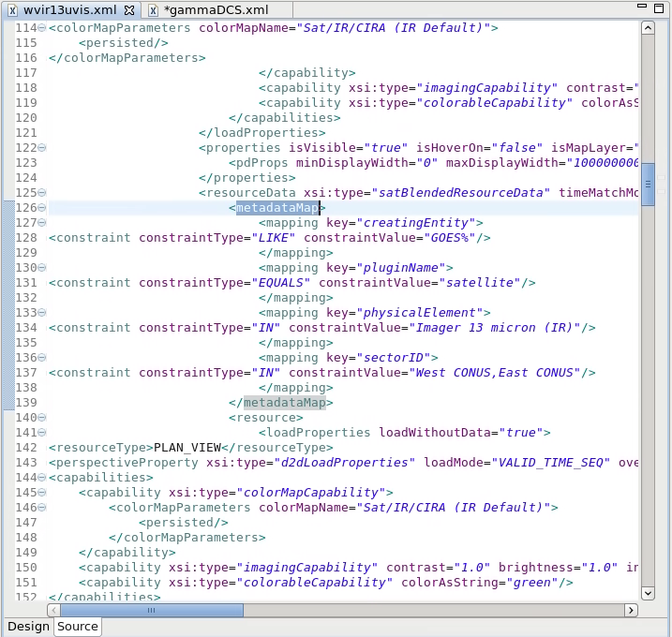Close the wvir13uvis.xml tab

(129, 10)
